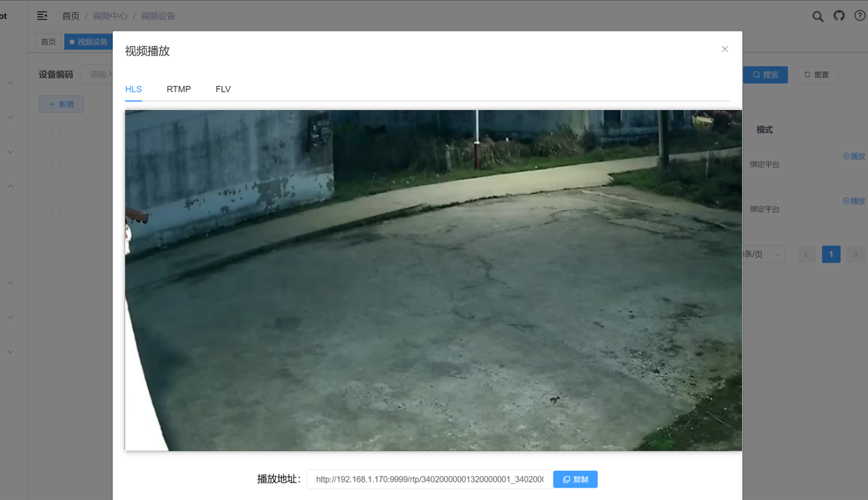Switch to the RTMP tab

(178, 89)
